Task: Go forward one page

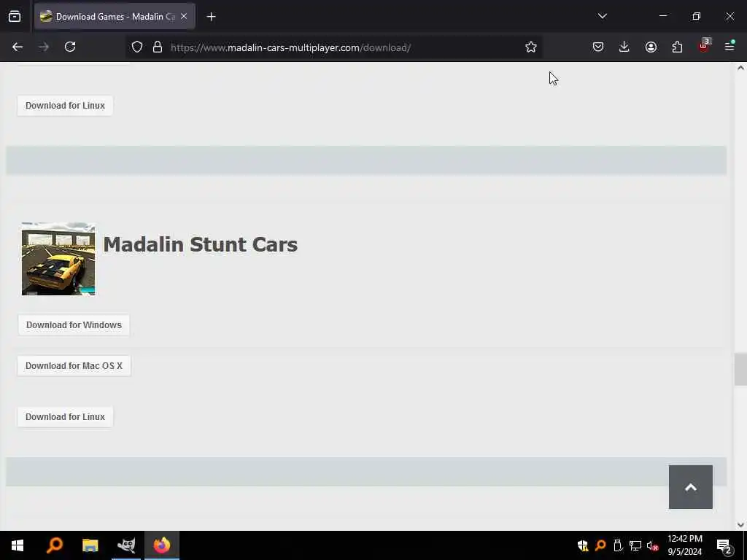Action: [x=44, y=47]
